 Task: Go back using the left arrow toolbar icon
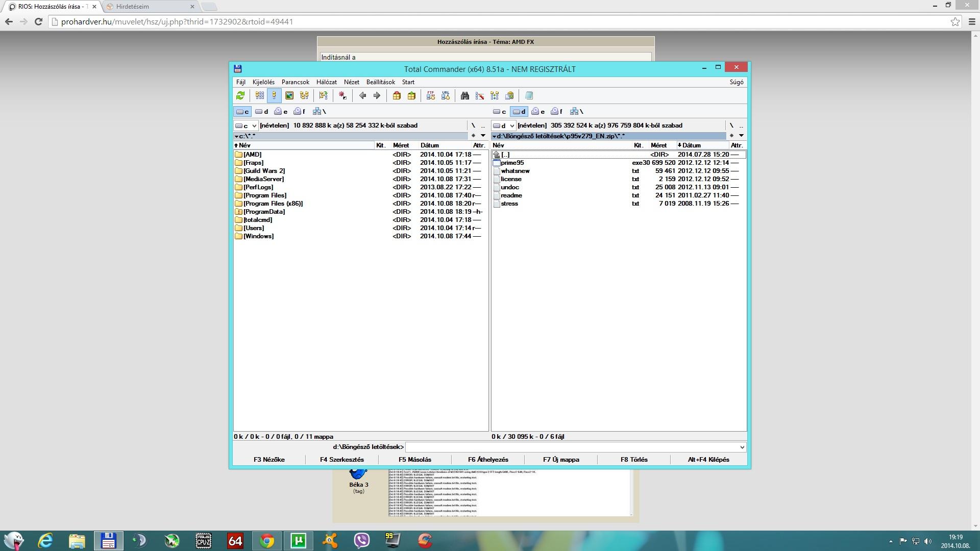(x=362, y=95)
